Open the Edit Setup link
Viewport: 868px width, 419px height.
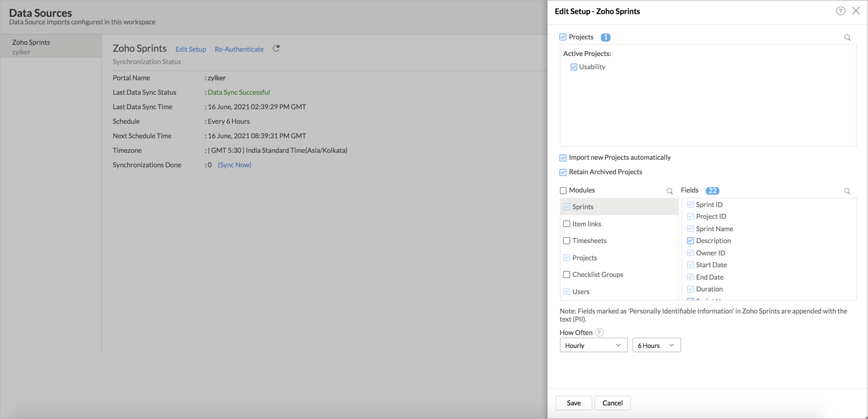[191, 49]
